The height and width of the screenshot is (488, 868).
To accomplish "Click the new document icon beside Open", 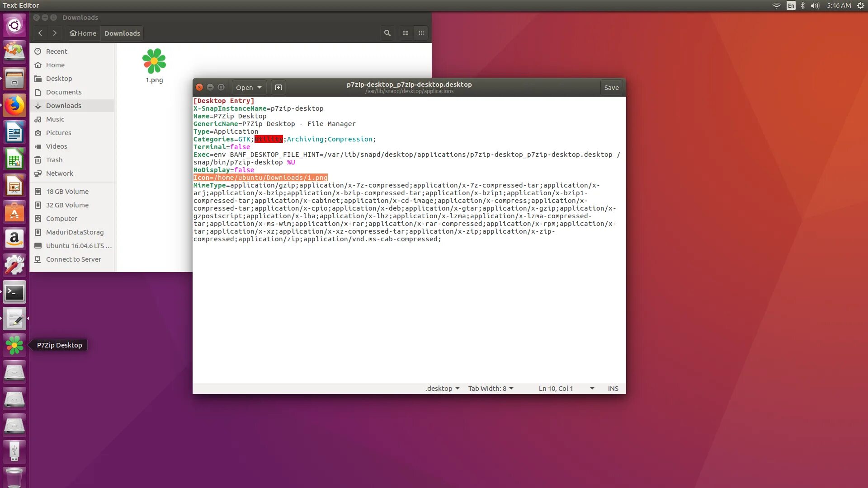I will 278,87.
